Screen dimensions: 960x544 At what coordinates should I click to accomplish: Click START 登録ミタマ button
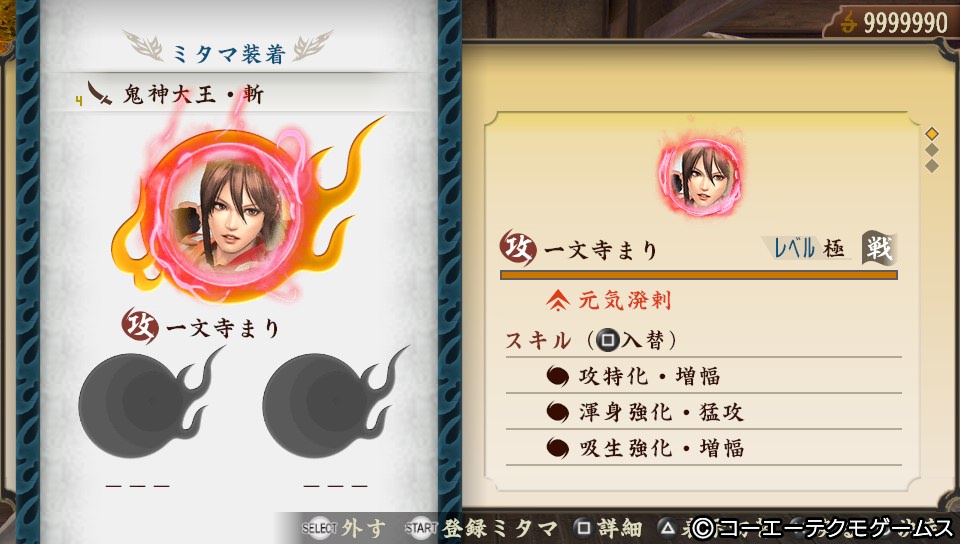[x=481, y=528]
